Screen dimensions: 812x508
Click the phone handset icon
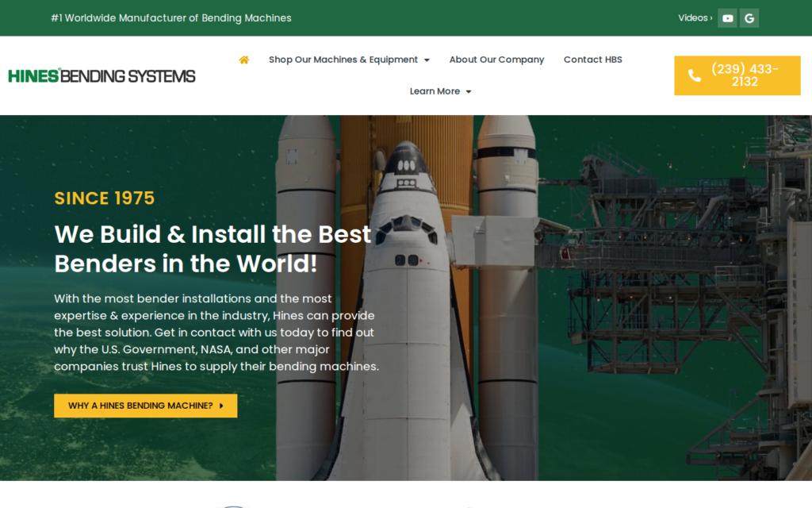click(695, 75)
